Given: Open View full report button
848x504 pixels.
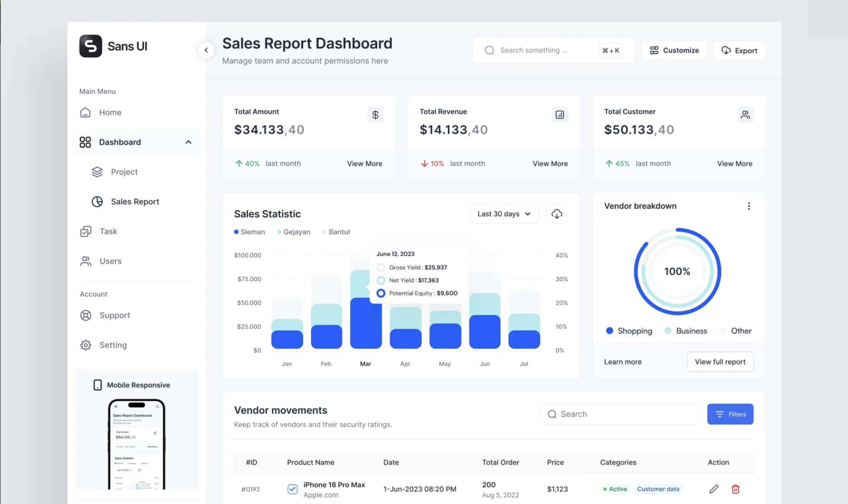Looking at the screenshot, I should 720,362.
